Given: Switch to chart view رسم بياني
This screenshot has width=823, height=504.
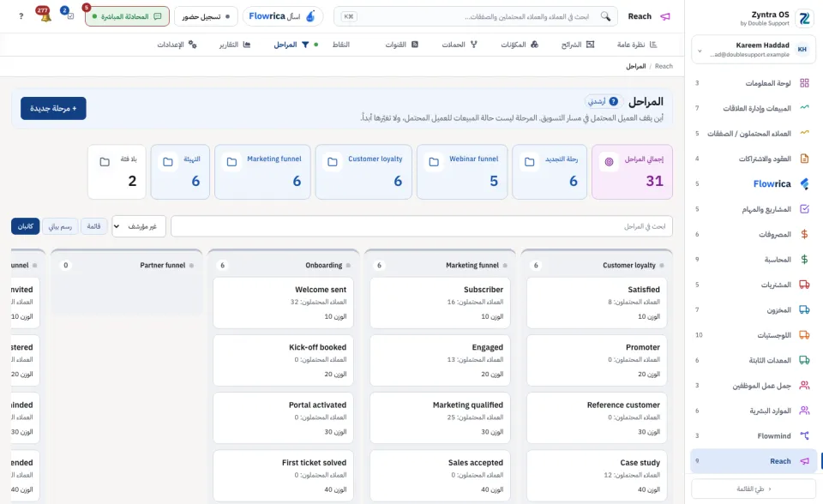Looking at the screenshot, I should tap(60, 226).
